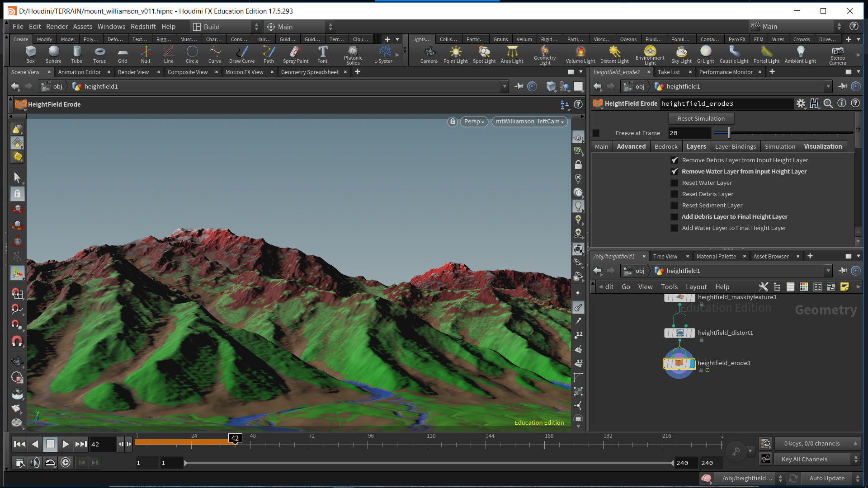The width and height of the screenshot is (868, 488).
Task: Select the arrow Select tool
Action: tap(17, 178)
